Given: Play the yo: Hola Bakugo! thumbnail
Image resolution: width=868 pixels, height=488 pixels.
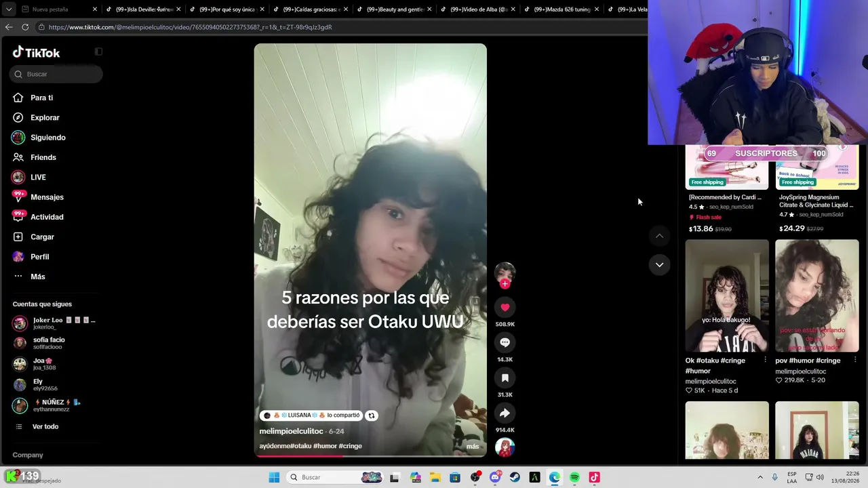Looking at the screenshot, I should (x=727, y=296).
